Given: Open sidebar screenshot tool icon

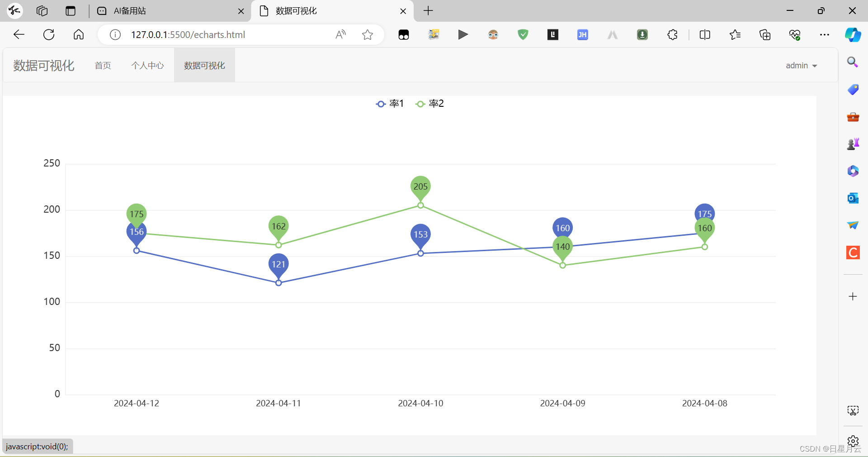Looking at the screenshot, I should point(853,410).
